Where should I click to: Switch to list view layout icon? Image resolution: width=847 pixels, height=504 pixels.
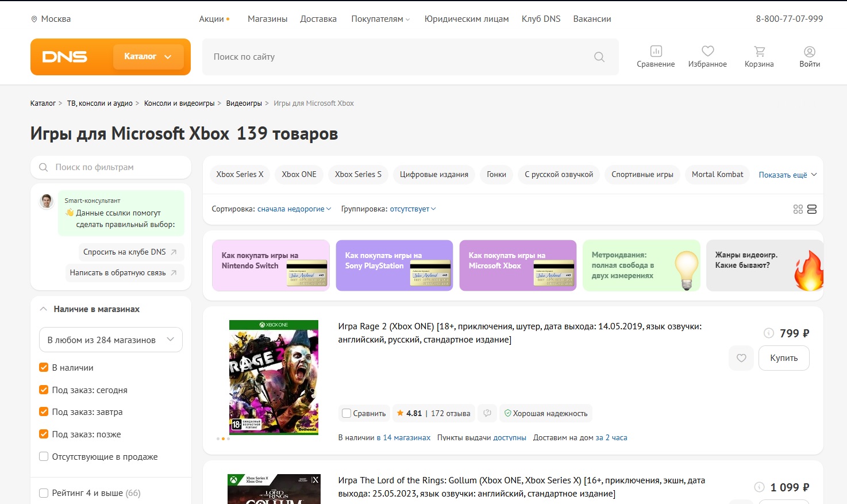click(812, 209)
